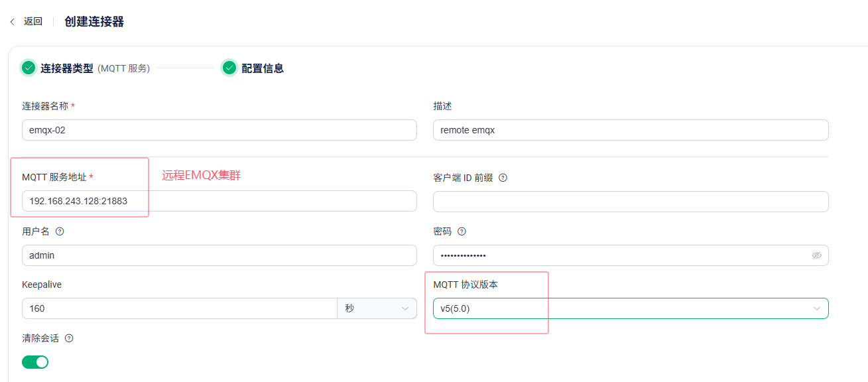868x382 pixels.
Task: Focus the 用户名 field containing admin
Action: (219, 255)
